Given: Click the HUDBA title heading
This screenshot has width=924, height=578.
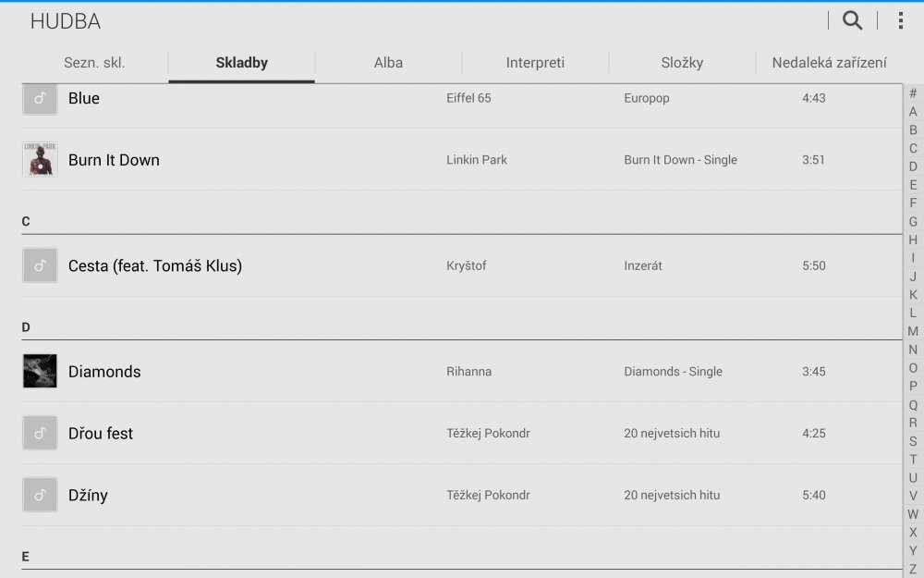Looking at the screenshot, I should [67, 20].
